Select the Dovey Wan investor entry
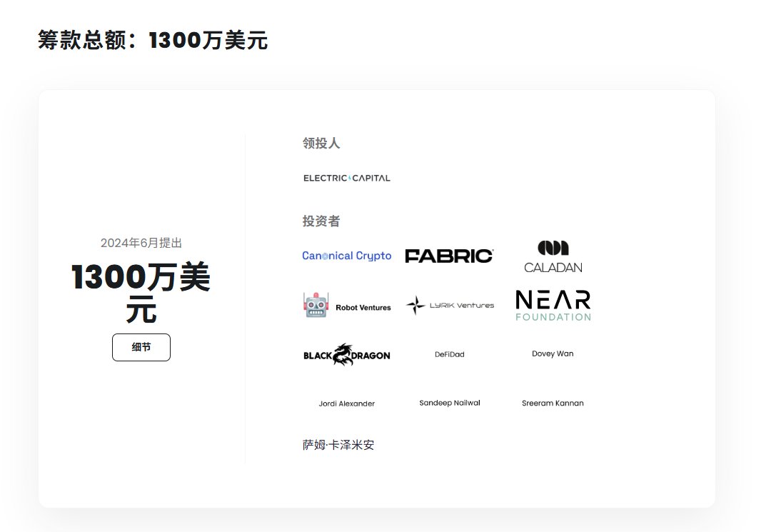The image size is (771, 532). pyautogui.click(x=553, y=353)
